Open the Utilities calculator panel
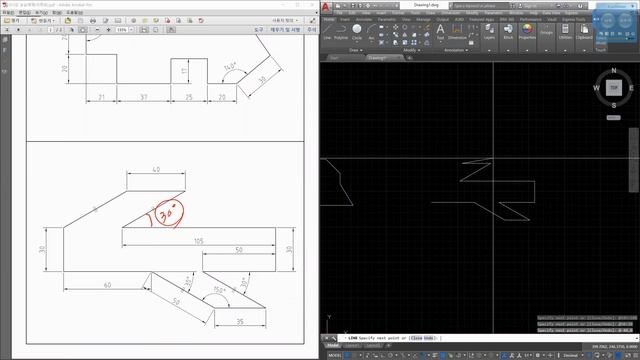 click(x=565, y=31)
